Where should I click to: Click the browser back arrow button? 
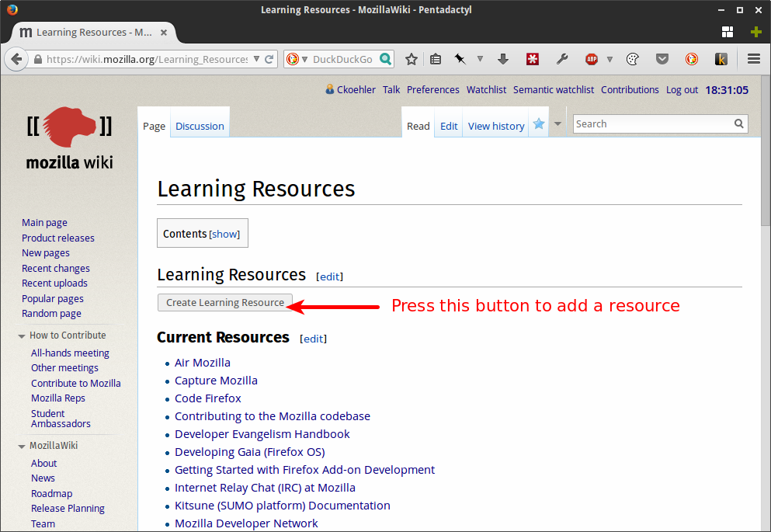click(16, 60)
